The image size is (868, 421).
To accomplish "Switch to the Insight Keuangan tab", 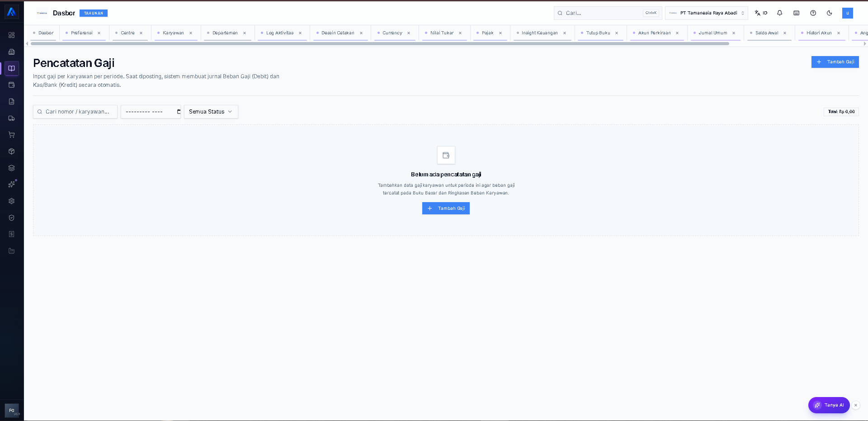I will [x=540, y=33].
